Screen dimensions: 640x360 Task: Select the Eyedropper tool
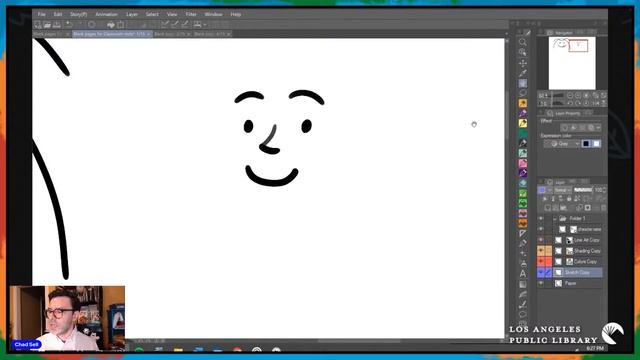pos(522,73)
